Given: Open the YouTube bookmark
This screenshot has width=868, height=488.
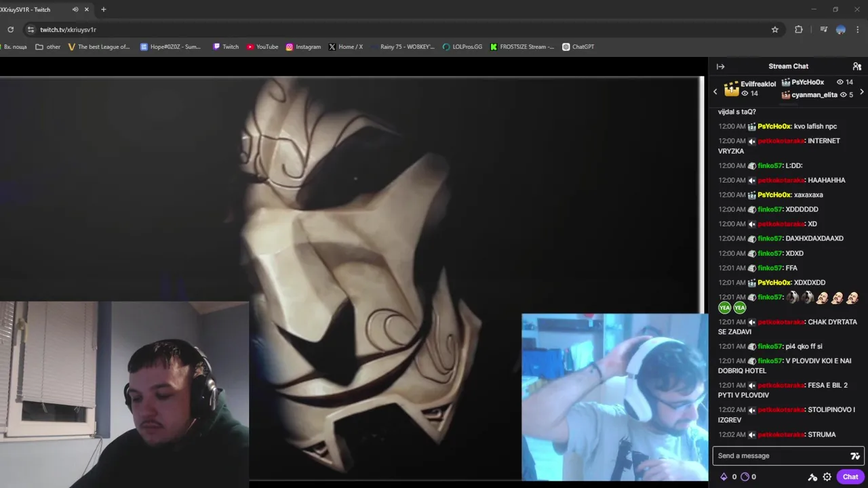Looking at the screenshot, I should [x=262, y=47].
